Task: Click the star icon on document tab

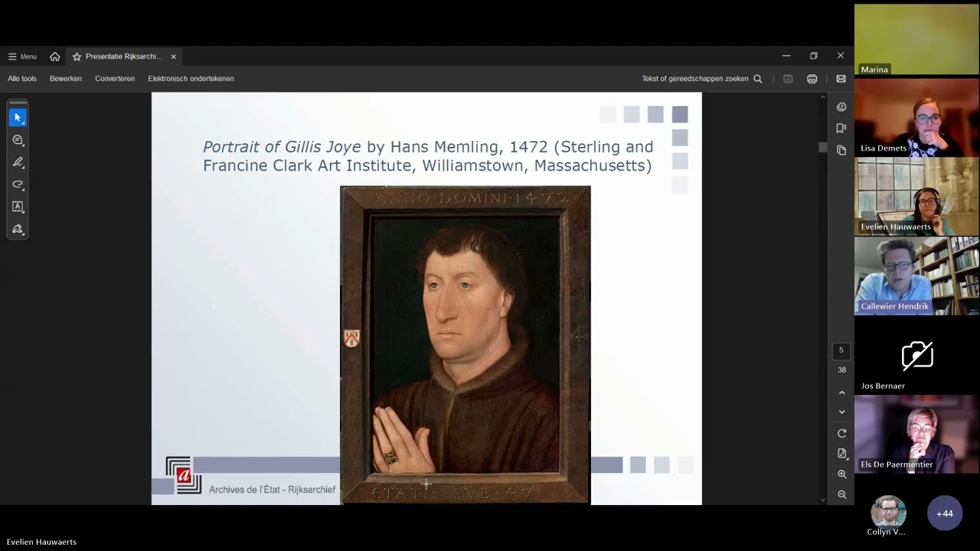Action: click(77, 57)
